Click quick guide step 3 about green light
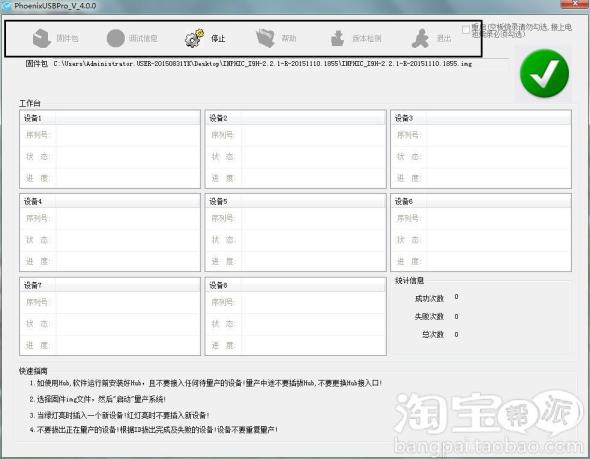This screenshot has height=459, width=590. (119, 415)
